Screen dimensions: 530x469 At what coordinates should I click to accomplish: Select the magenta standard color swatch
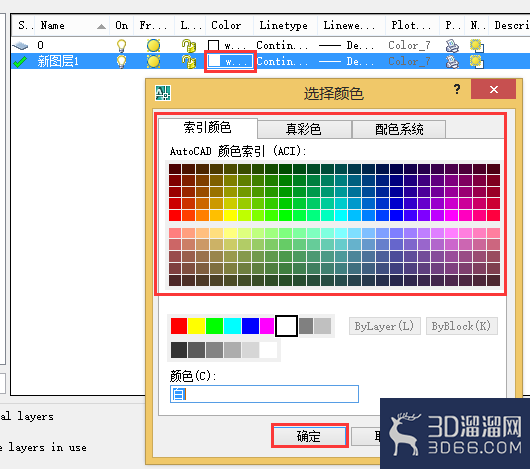[x=267, y=326]
